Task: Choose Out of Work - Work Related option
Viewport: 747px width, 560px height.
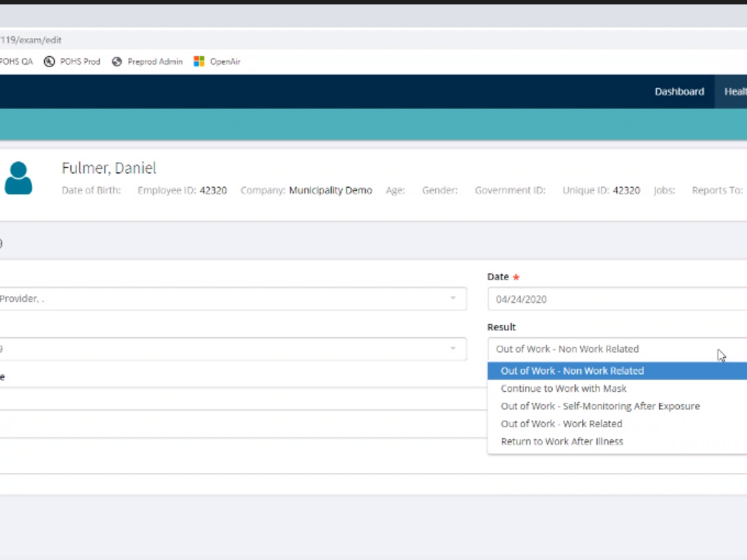Action: (x=618, y=424)
